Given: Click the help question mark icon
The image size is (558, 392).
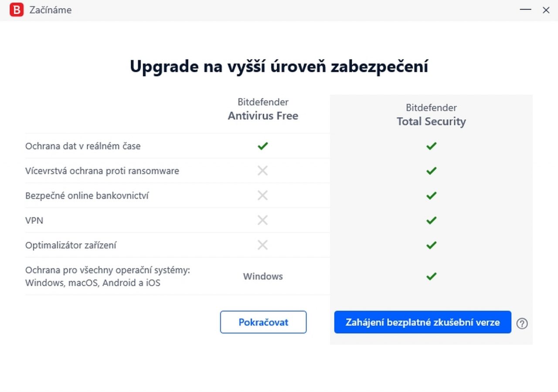Looking at the screenshot, I should point(522,323).
